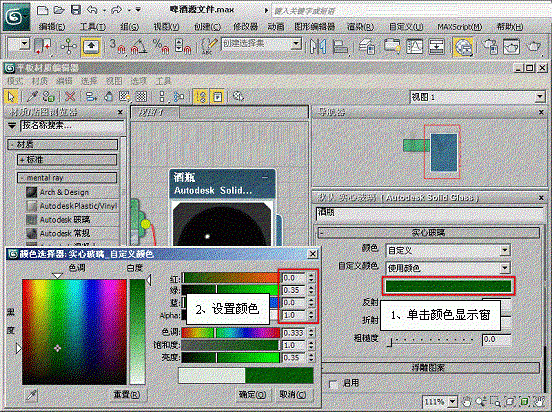Click the New file icon in title bar
552x412 pixels.
(x=43, y=10)
